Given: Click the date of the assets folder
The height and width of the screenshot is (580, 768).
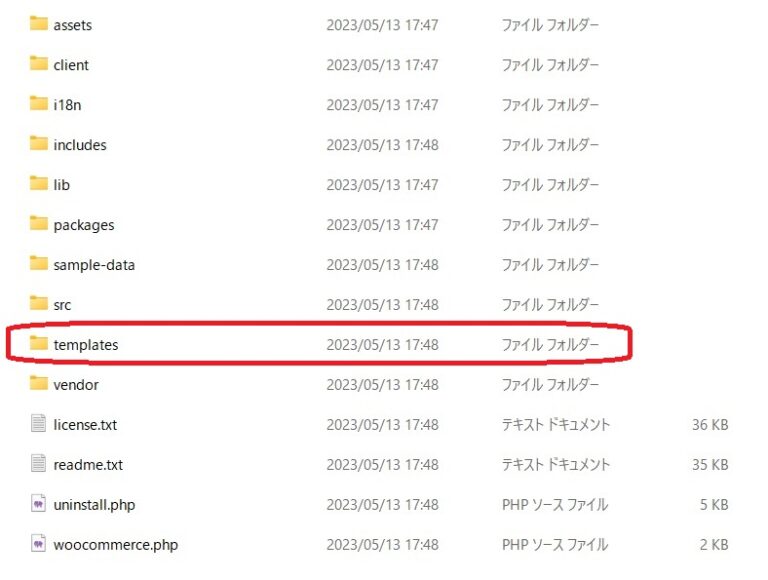Looking at the screenshot, I should pos(382,25).
